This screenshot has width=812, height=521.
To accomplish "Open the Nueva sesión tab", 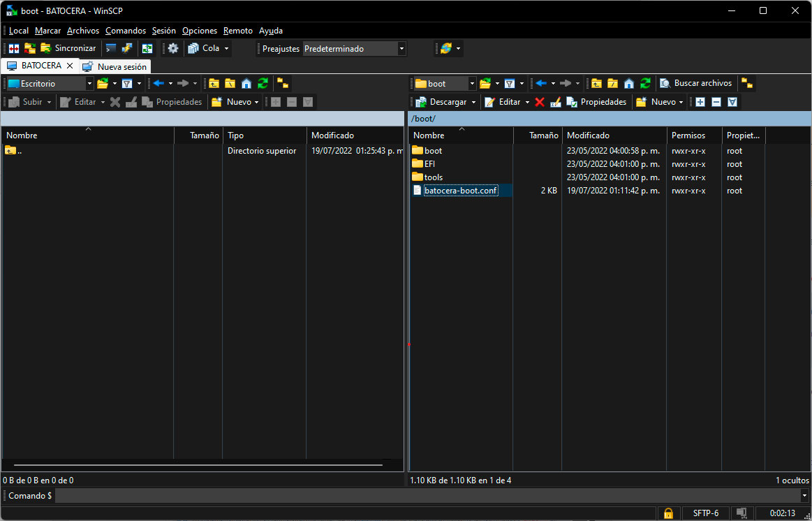I will click(115, 66).
